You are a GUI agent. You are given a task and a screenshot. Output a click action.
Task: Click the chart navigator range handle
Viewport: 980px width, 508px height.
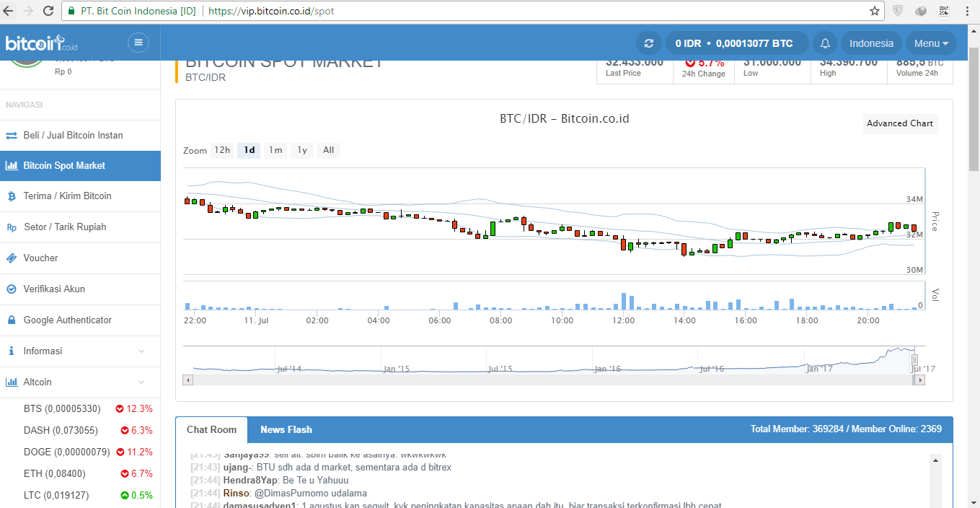pyautogui.click(x=914, y=359)
